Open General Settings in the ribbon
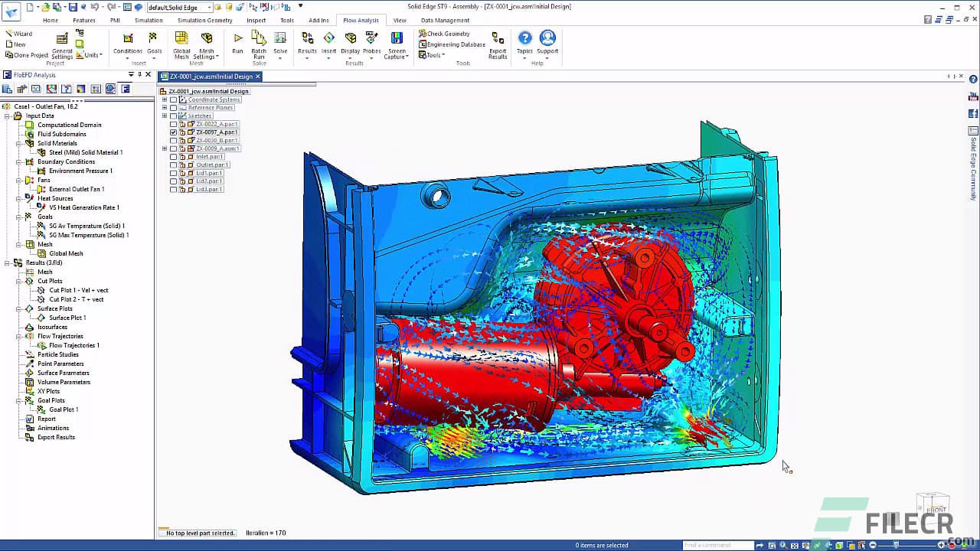This screenshot has height=551, width=980. tap(62, 46)
